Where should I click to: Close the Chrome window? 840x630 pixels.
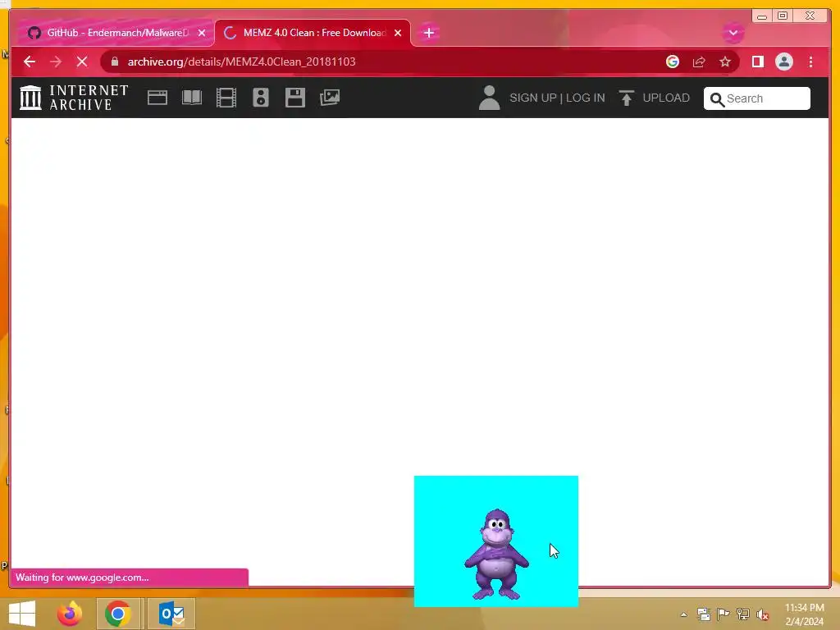(810, 16)
